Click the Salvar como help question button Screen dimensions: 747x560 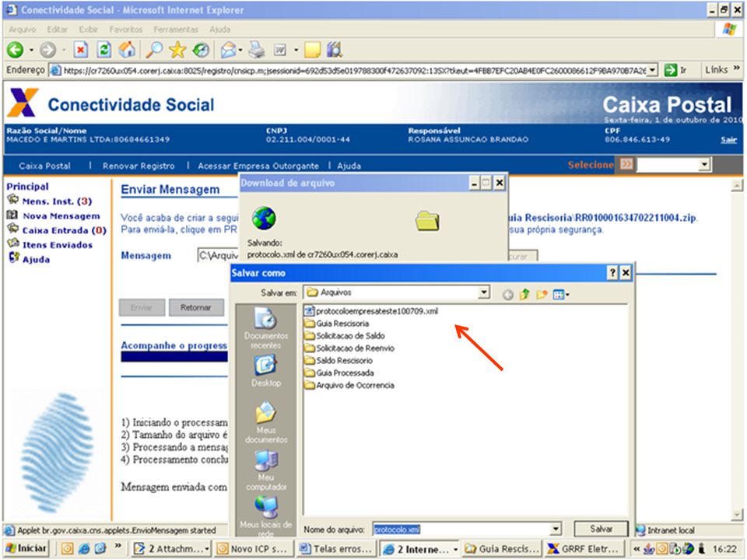click(612, 273)
